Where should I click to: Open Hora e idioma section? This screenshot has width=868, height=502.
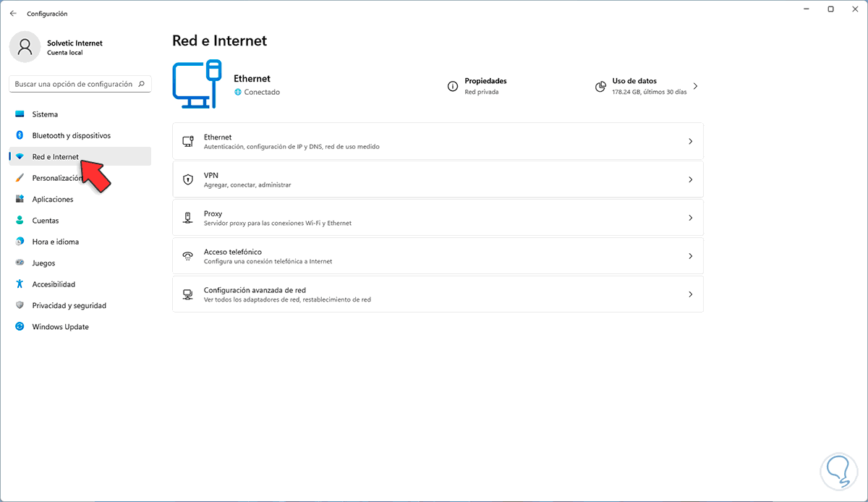click(x=80, y=242)
